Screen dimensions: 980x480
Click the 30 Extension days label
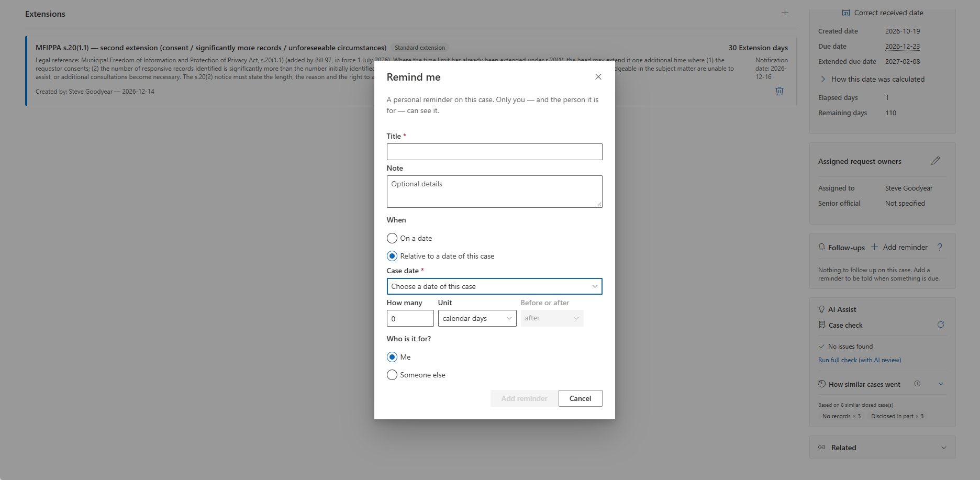(x=758, y=48)
